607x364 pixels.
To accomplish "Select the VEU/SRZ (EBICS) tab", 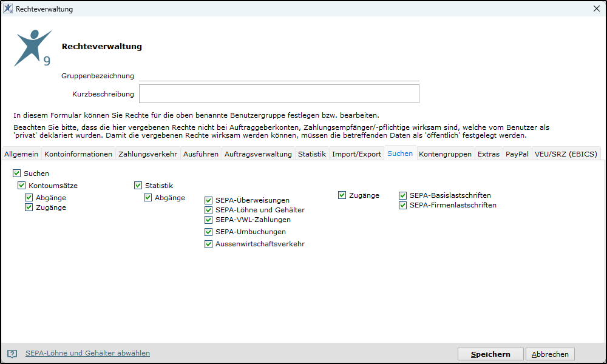I will click(x=566, y=154).
